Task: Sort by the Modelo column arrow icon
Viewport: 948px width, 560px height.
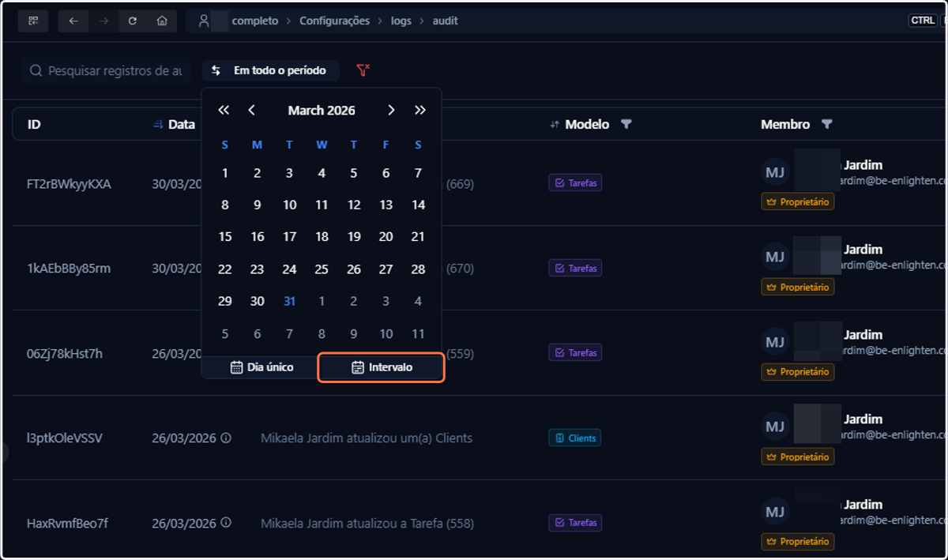Action: [555, 124]
